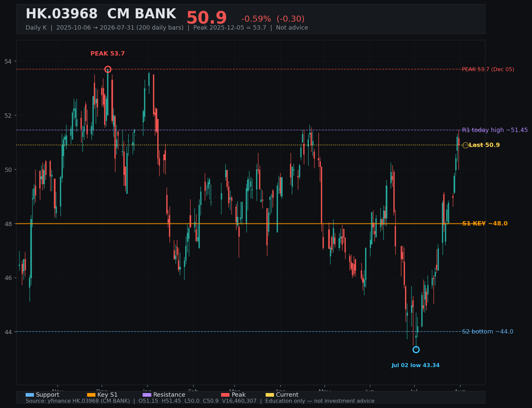Click the yellow circle marker beside Last 50.9
Image resolution: width=532 pixels, height=408 pixels.
click(465, 145)
